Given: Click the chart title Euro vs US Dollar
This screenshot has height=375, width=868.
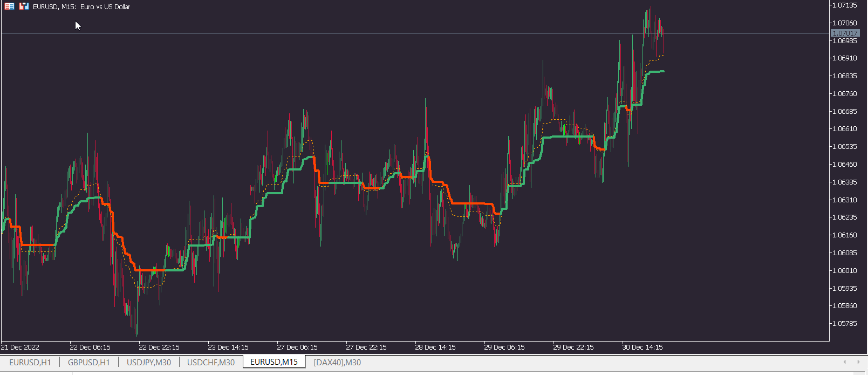Looking at the screenshot, I should [105, 7].
